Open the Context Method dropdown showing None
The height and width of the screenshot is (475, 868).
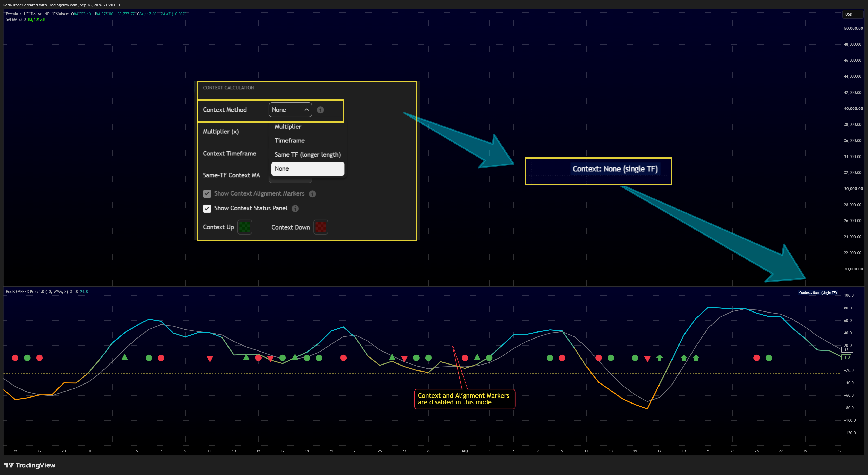[290, 110]
